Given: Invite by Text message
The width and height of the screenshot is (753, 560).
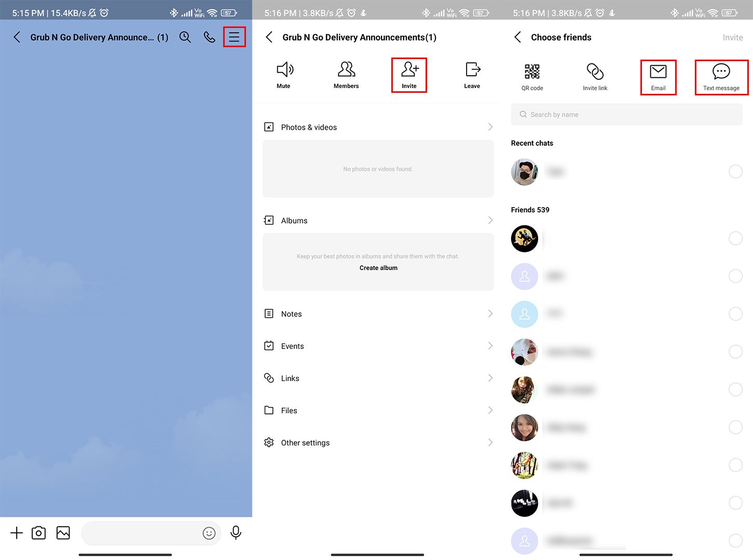Looking at the screenshot, I should pyautogui.click(x=721, y=77).
